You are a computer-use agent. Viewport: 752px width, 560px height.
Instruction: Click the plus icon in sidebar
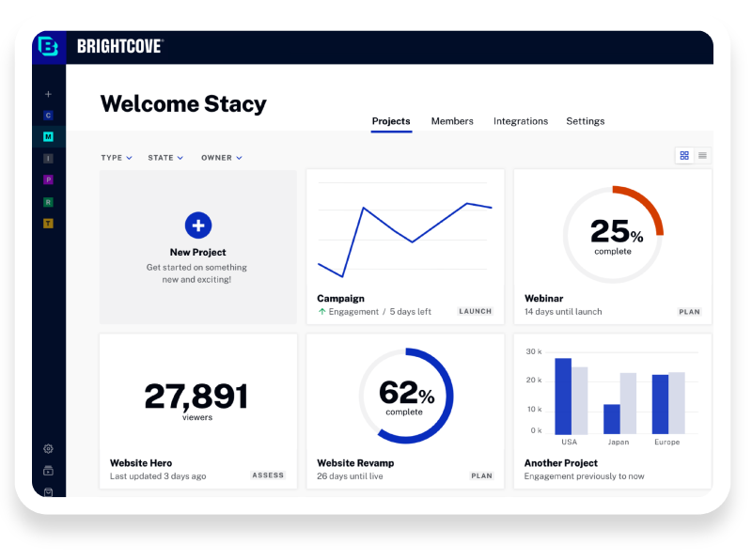point(48,94)
